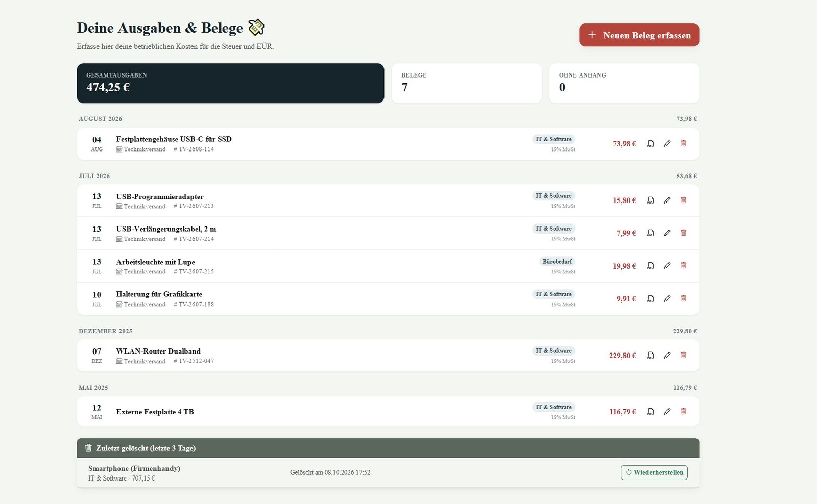Screen dimensions: 817x504
Task: Edit the WLAN-Router Dualband expense
Action: pyautogui.click(x=667, y=356)
